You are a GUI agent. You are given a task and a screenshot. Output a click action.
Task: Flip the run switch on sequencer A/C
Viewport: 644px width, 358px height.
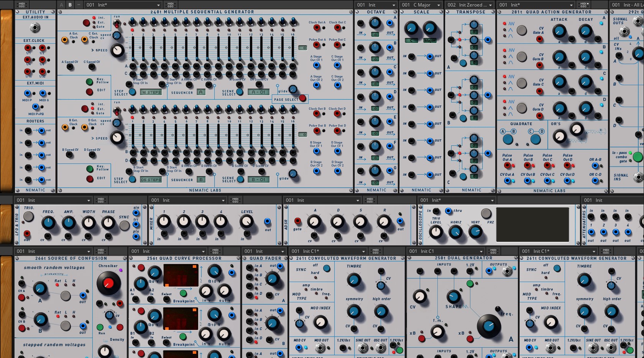[x=117, y=25]
